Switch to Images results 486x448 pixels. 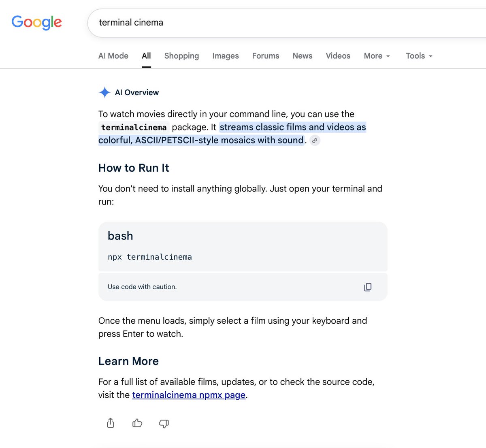226,56
